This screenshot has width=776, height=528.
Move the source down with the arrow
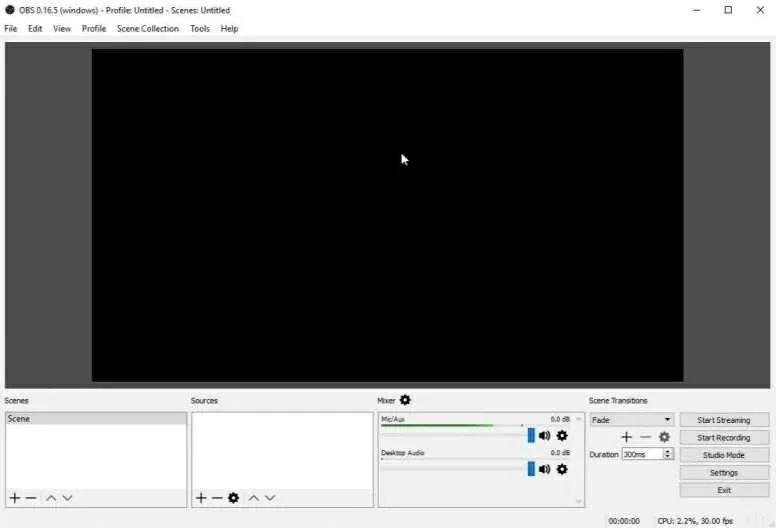[270, 498]
